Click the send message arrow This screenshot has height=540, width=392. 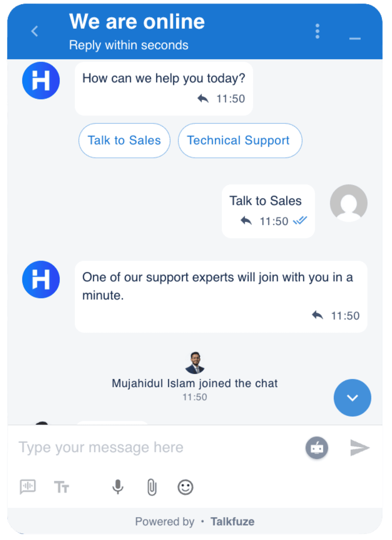click(360, 447)
